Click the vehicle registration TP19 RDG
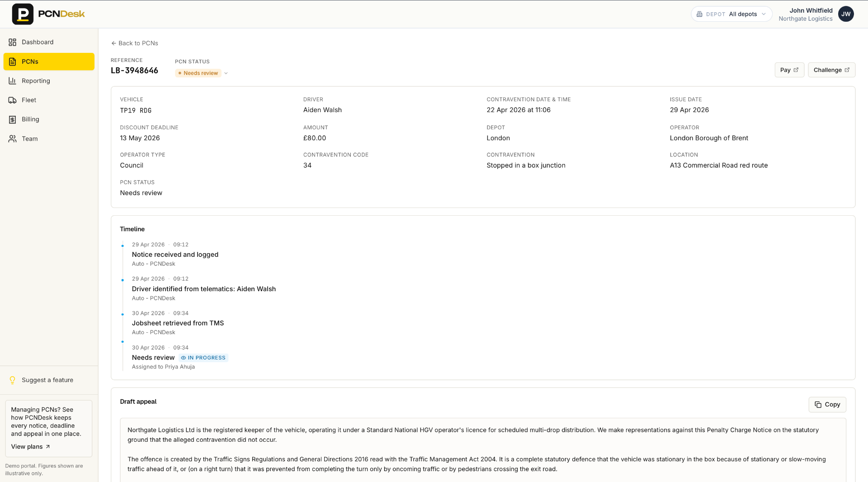This screenshot has height=482, width=868. point(136,110)
